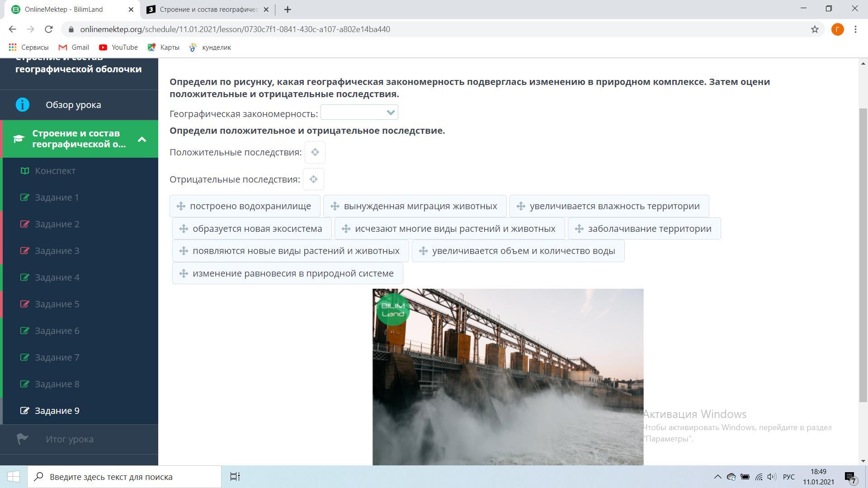Screen dimensions: 868x488
Task: Click the drag handle on 'построено водохранилище'
Action: click(x=181, y=206)
